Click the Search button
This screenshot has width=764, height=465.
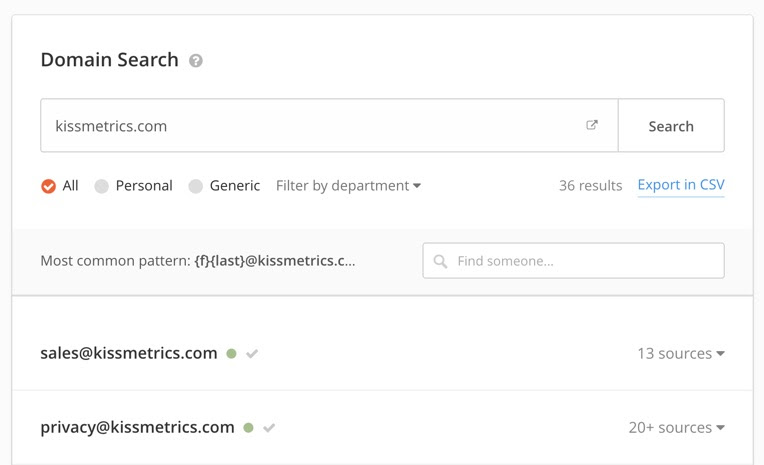tap(671, 126)
